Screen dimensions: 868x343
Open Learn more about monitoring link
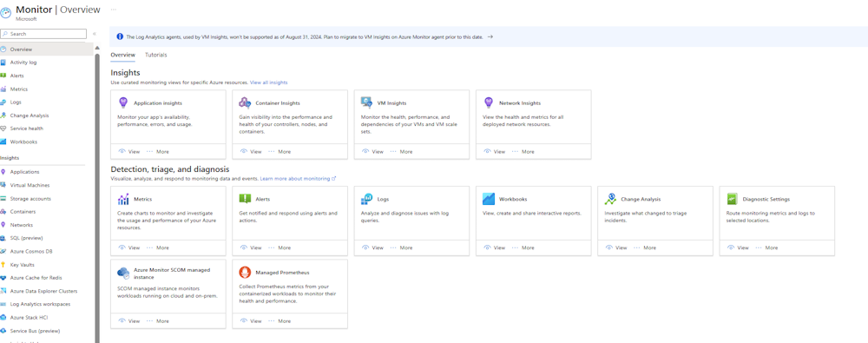298,178
